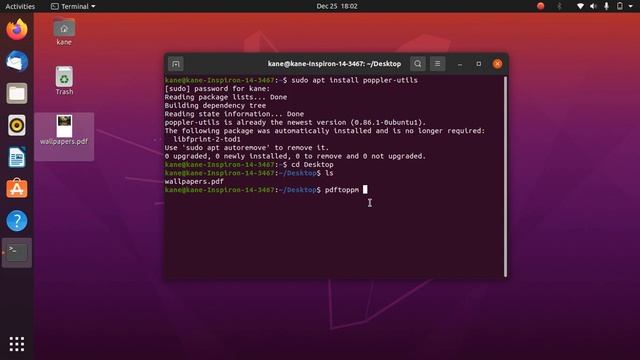Click the volume speaker icon
640x360 pixels.
[x=593, y=6]
